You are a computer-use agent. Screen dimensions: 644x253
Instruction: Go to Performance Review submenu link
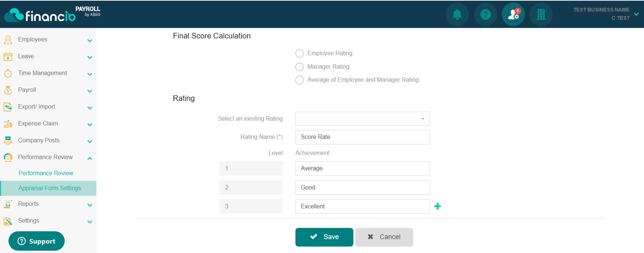click(46, 173)
